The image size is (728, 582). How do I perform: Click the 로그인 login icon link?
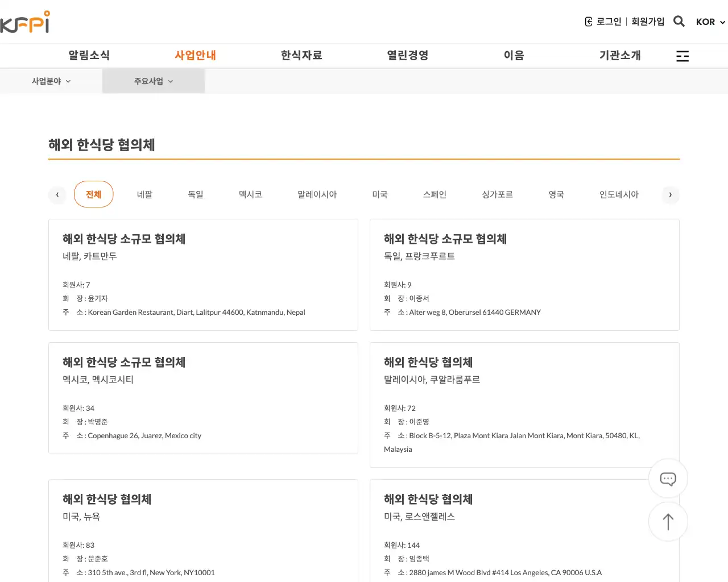603,22
